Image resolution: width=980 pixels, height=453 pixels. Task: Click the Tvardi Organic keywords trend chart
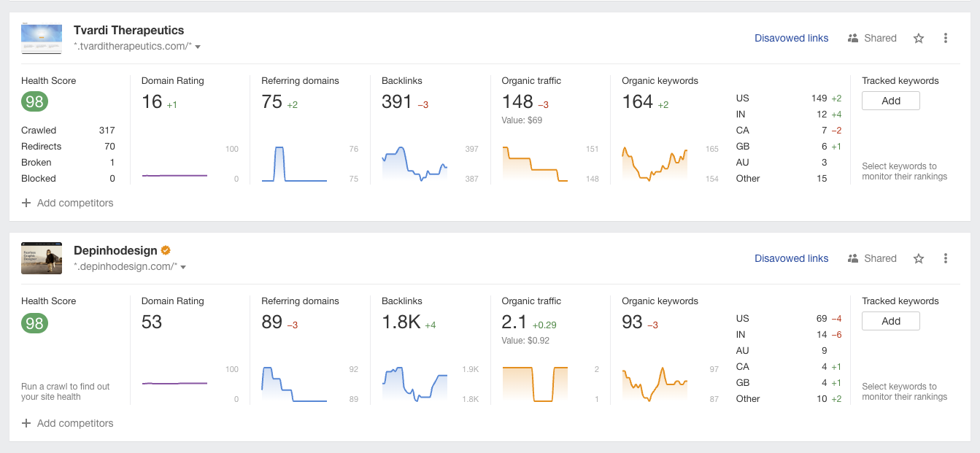coord(655,163)
